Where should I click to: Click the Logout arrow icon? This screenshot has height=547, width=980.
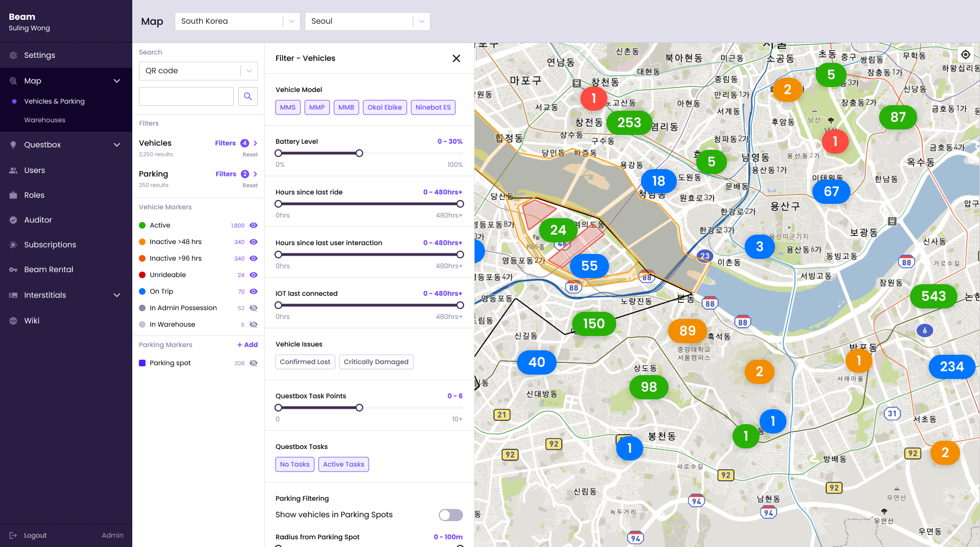13,535
